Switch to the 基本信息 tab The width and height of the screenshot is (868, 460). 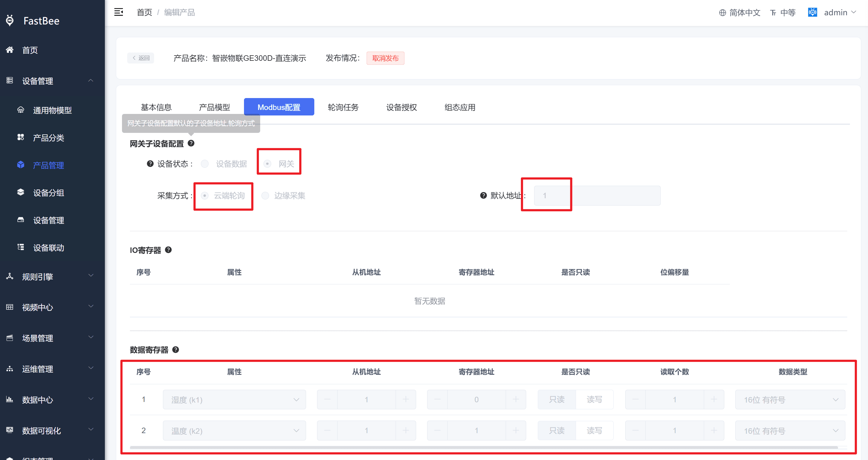pos(156,107)
